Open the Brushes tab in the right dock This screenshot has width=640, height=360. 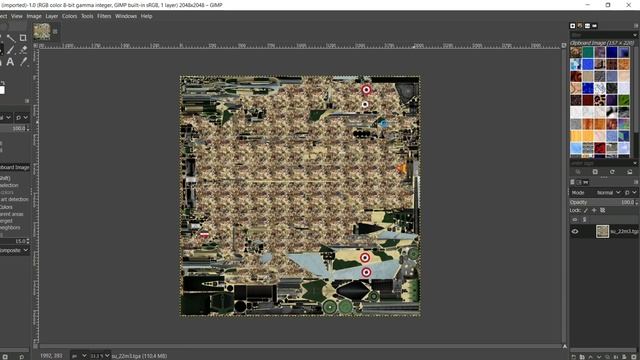(x=572, y=26)
